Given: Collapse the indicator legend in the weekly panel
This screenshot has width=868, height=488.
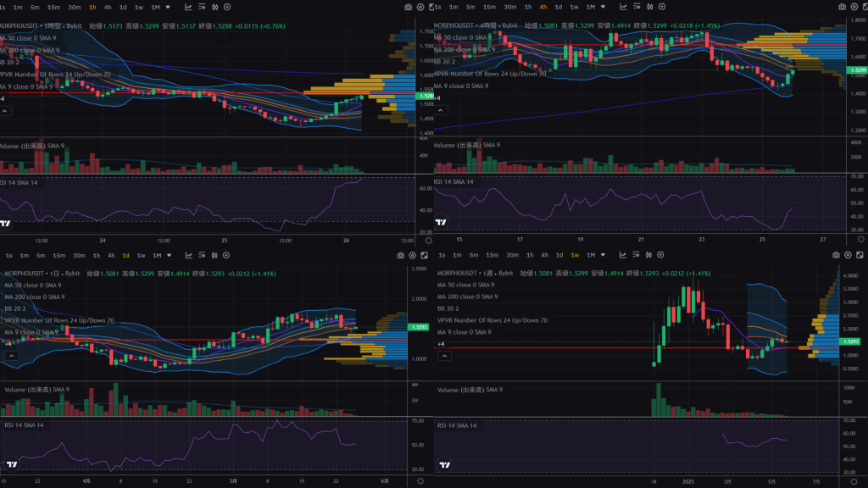Looking at the screenshot, I should tap(444, 356).
